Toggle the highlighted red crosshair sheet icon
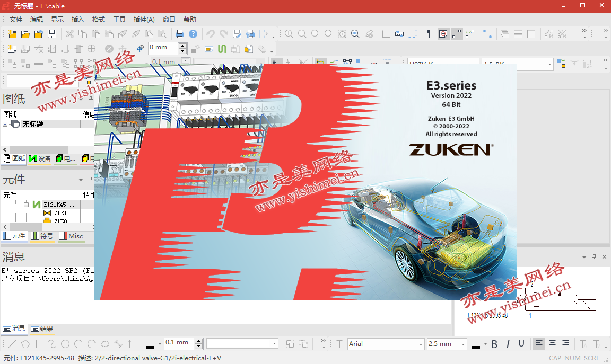 [x=443, y=34]
